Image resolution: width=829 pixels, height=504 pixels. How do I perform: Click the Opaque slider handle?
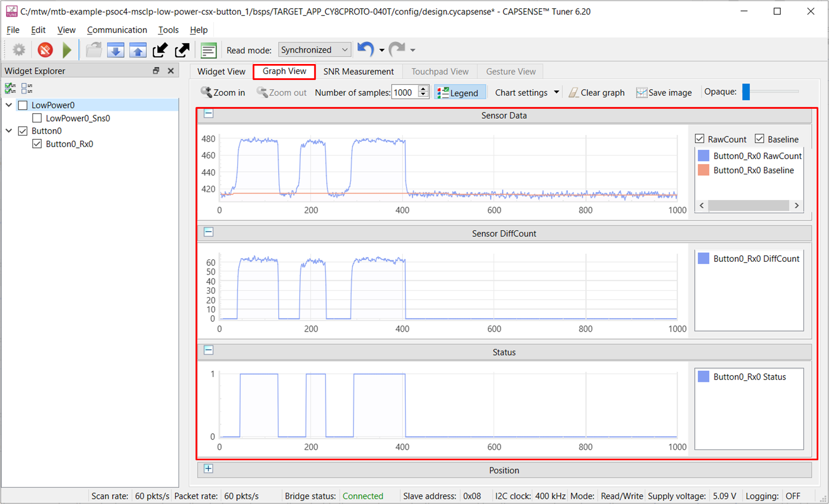click(746, 91)
